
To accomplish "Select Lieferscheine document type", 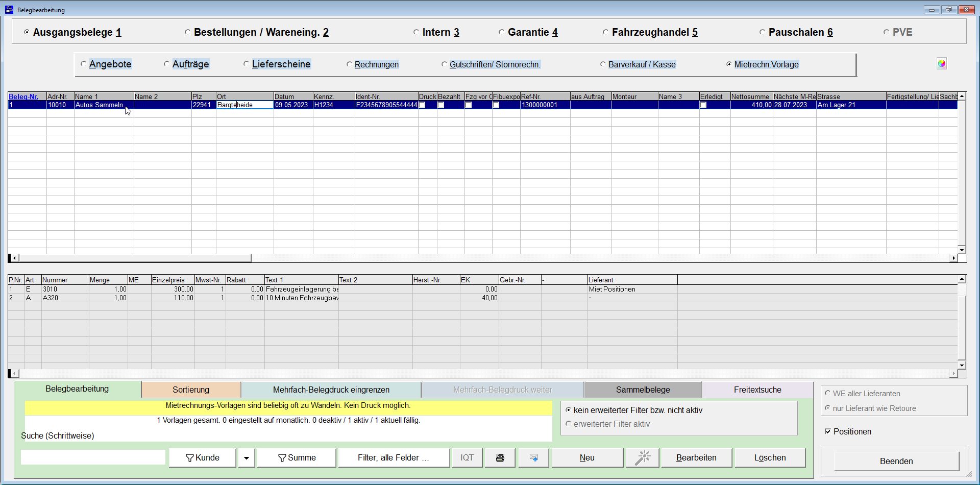I will coord(277,64).
